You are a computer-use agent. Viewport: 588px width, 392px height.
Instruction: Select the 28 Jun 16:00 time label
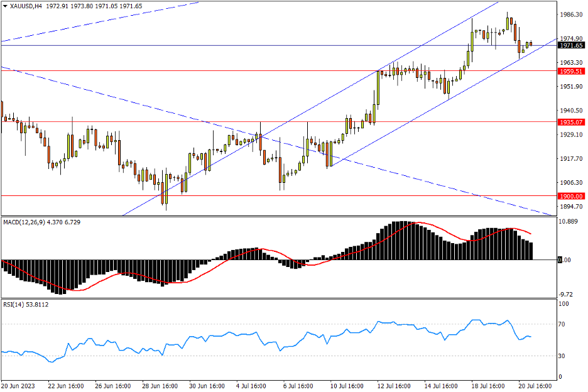click(161, 385)
